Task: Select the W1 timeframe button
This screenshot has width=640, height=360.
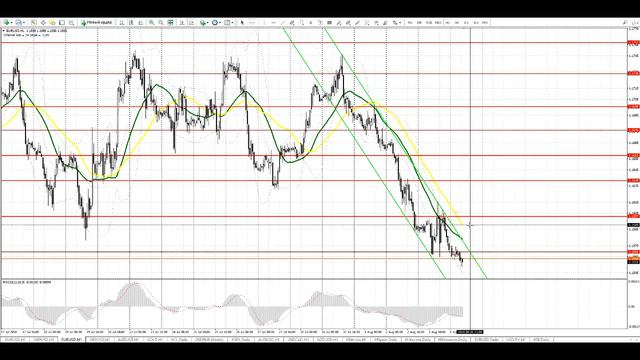Action: tap(476, 22)
